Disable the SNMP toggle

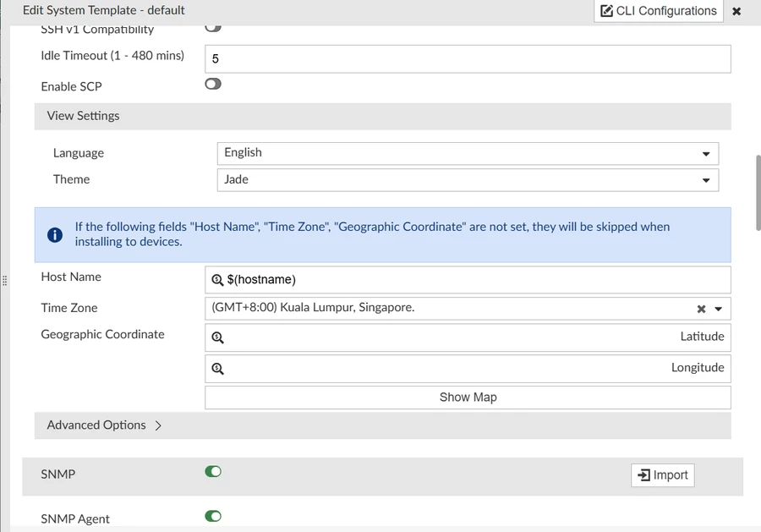pyautogui.click(x=212, y=471)
